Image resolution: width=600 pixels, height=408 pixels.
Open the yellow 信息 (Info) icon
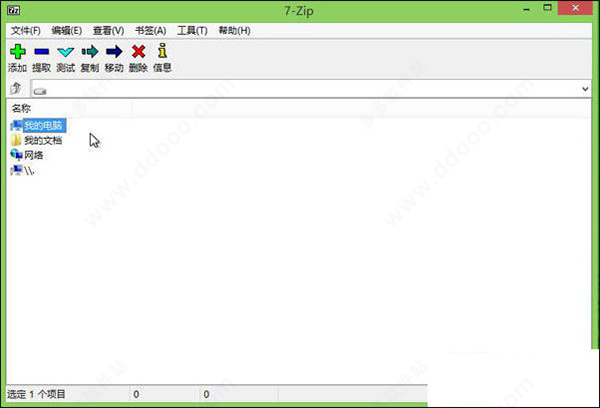pyautogui.click(x=163, y=51)
